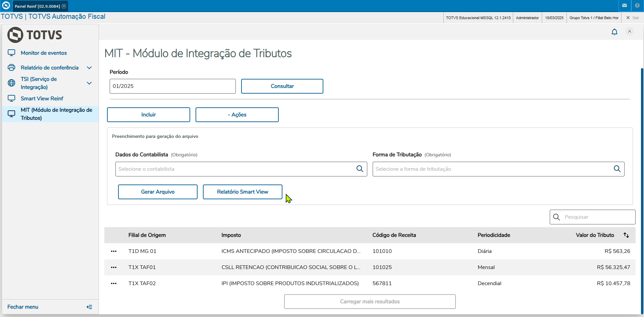Image resolution: width=644 pixels, height=317 pixels.
Task: Select the CSLL RETENCAO imposto cell
Action: point(291,267)
